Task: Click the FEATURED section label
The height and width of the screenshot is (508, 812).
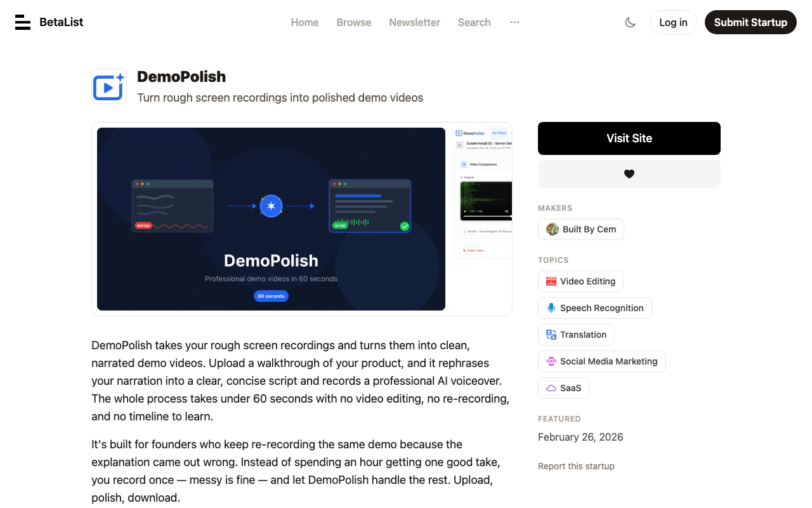Action: tap(560, 419)
